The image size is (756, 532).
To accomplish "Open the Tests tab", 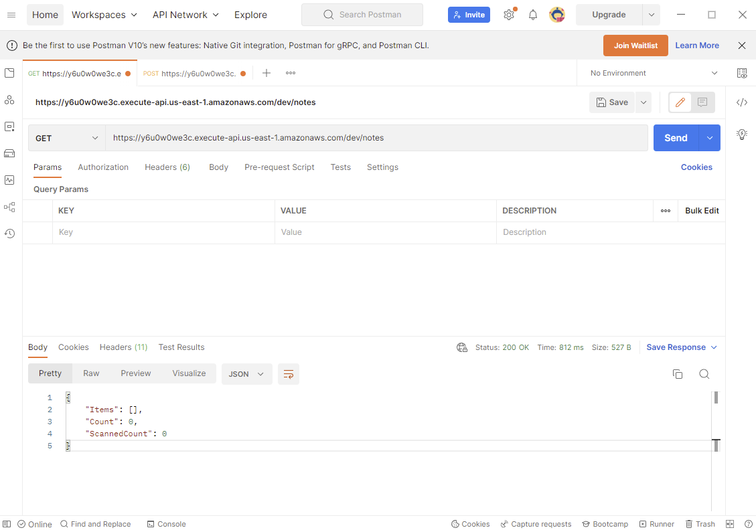I will (x=340, y=167).
